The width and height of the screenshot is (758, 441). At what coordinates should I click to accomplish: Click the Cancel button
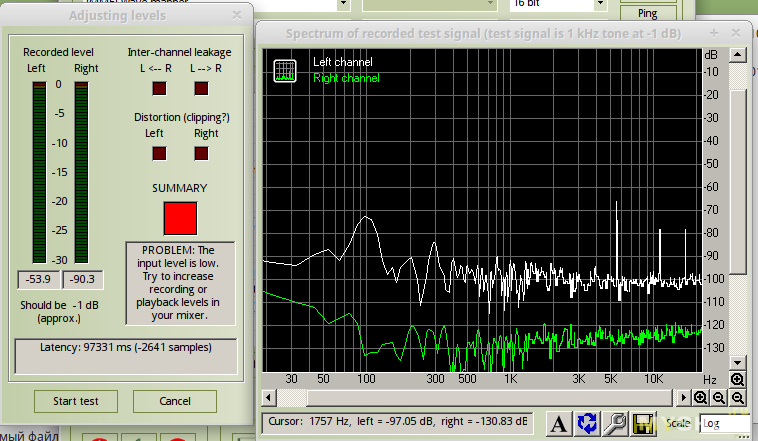(x=175, y=401)
